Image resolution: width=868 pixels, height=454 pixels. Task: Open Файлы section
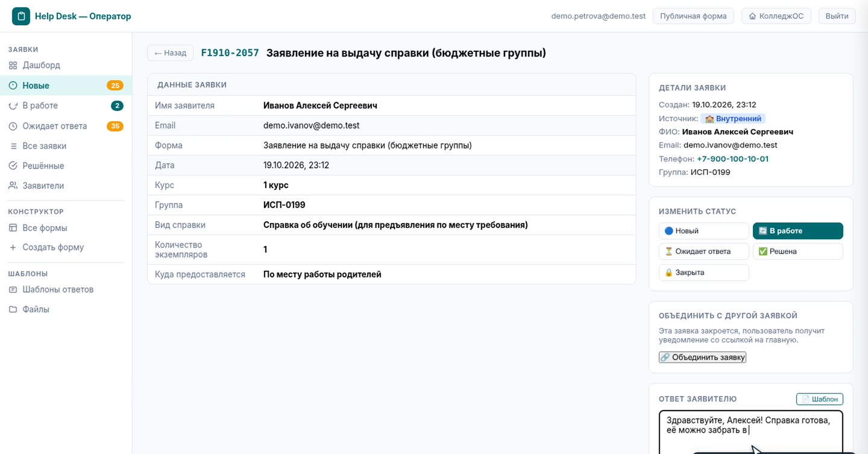66,309
